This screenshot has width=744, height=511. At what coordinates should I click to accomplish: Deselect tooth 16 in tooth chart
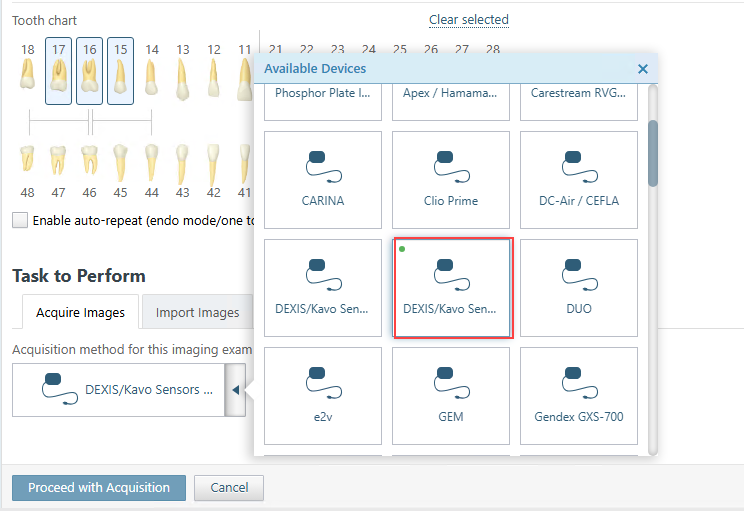click(x=89, y=71)
